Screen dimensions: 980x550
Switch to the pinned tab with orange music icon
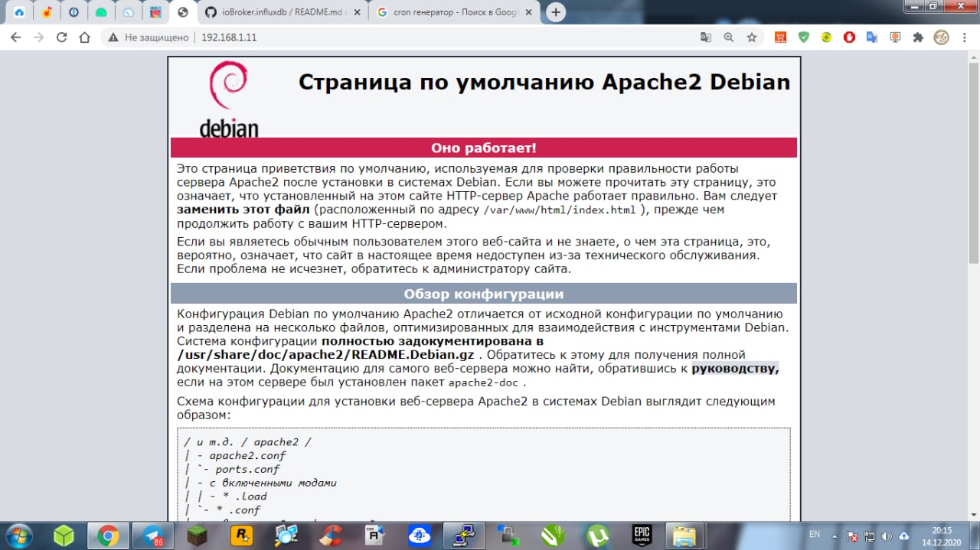47,12
